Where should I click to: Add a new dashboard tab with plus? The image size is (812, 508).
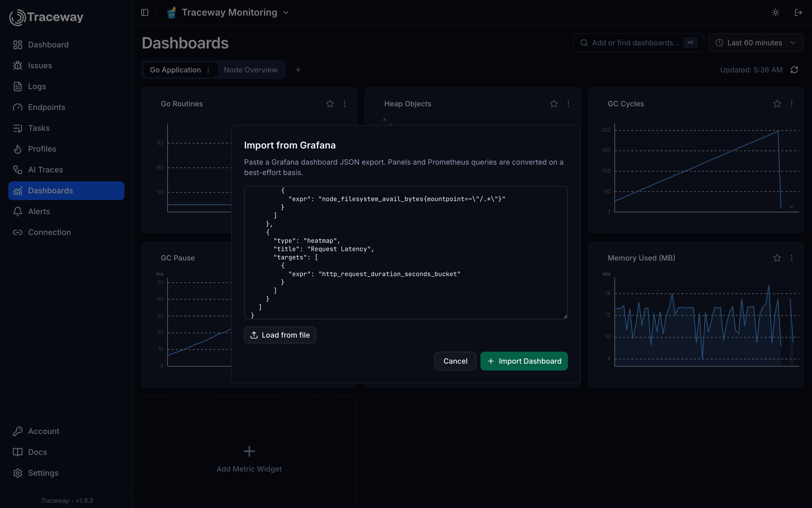[x=298, y=70]
